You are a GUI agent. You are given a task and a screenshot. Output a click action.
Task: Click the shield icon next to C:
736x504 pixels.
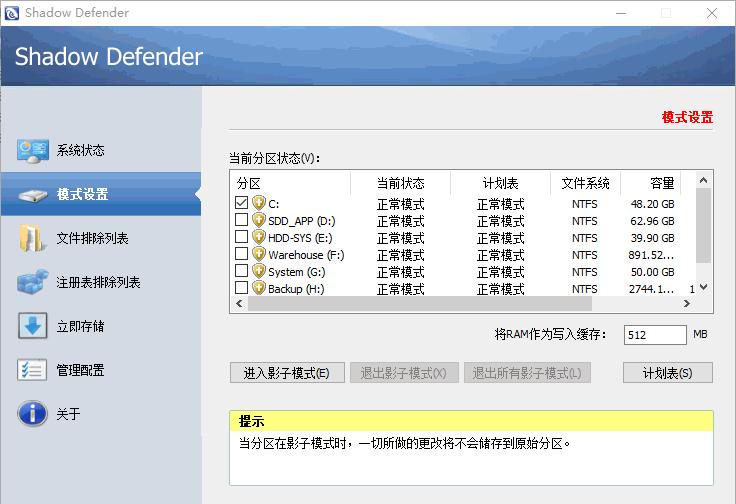pos(259,203)
